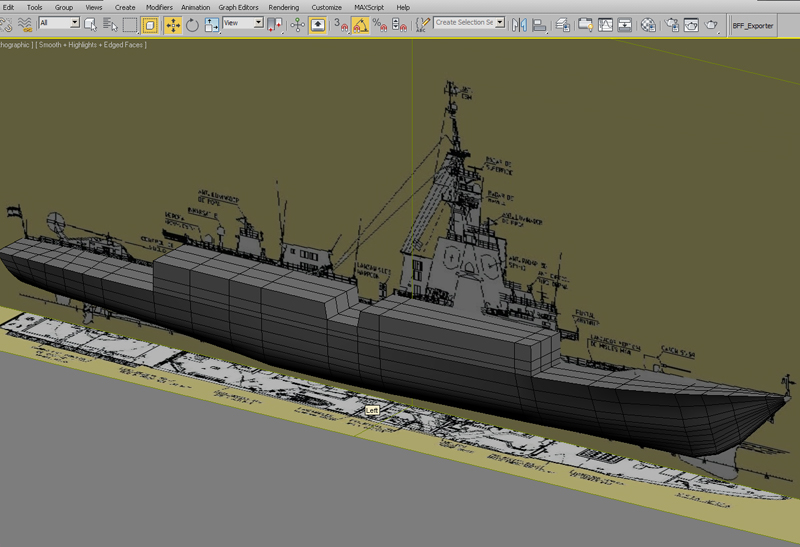The height and width of the screenshot is (547, 800).
Task: Open the Graph Editors menu
Action: pos(238,7)
